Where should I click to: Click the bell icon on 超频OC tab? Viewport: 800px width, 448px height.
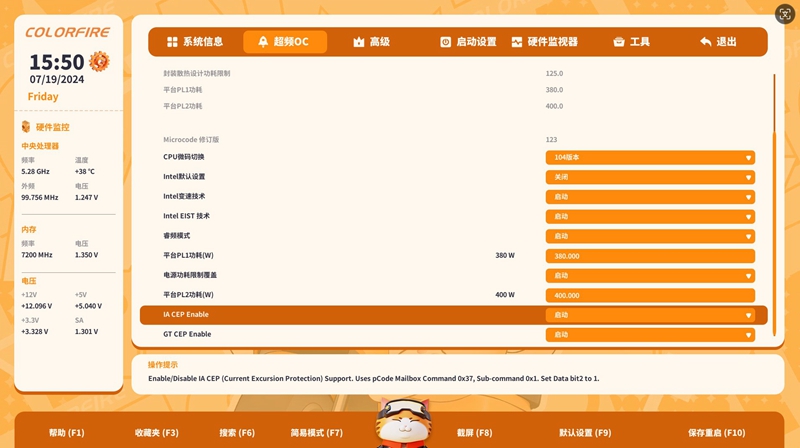point(263,42)
